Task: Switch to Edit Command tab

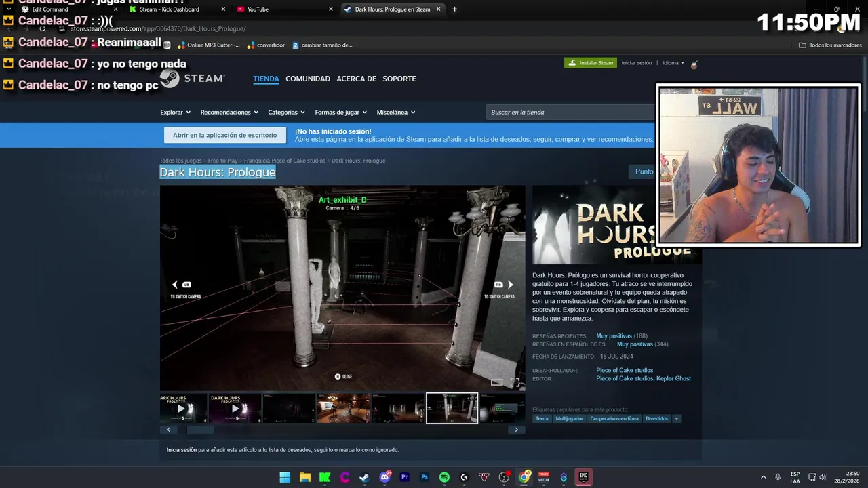Action: (x=68, y=9)
